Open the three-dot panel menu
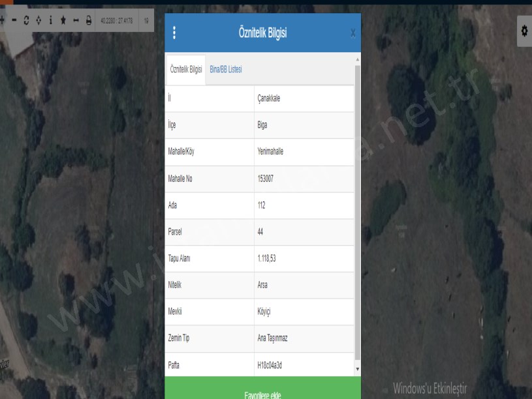The width and height of the screenshot is (532, 399). click(x=174, y=33)
